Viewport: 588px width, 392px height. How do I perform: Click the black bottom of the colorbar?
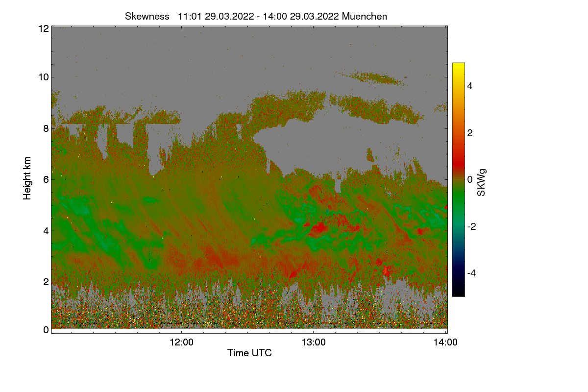click(458, 291)
